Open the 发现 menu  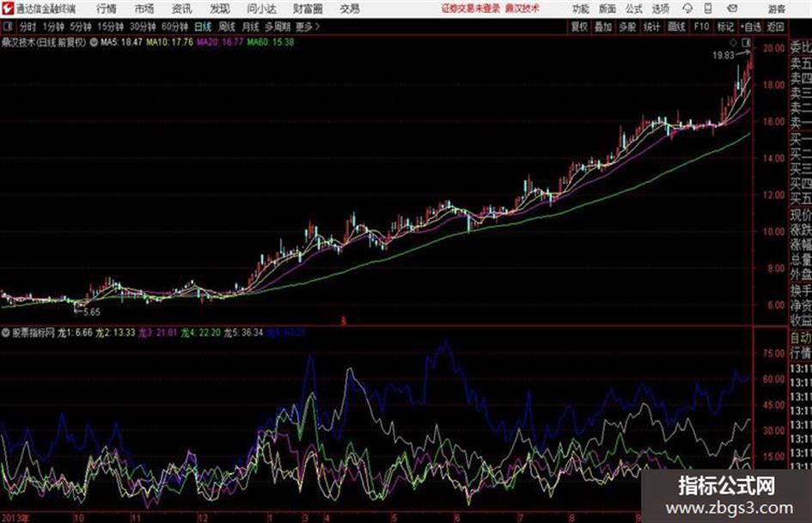coord(220,9)
